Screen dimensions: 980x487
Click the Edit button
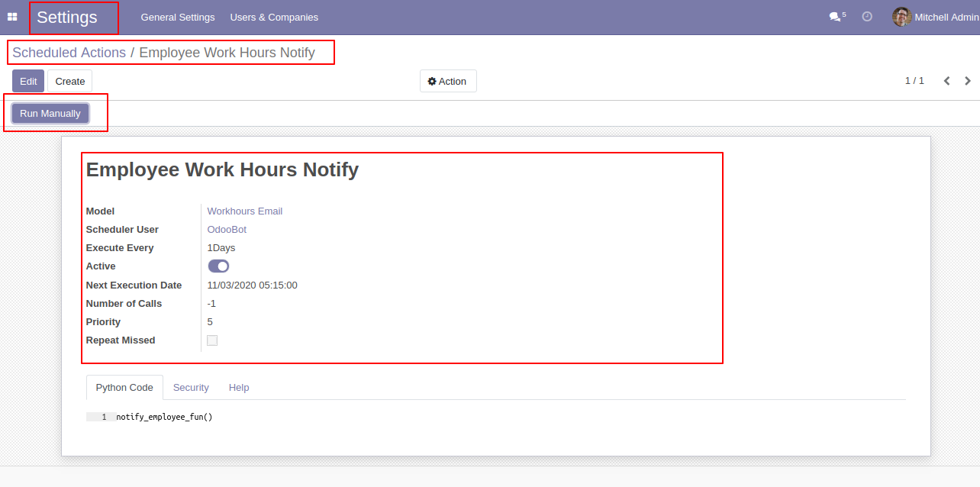point(28,81)
